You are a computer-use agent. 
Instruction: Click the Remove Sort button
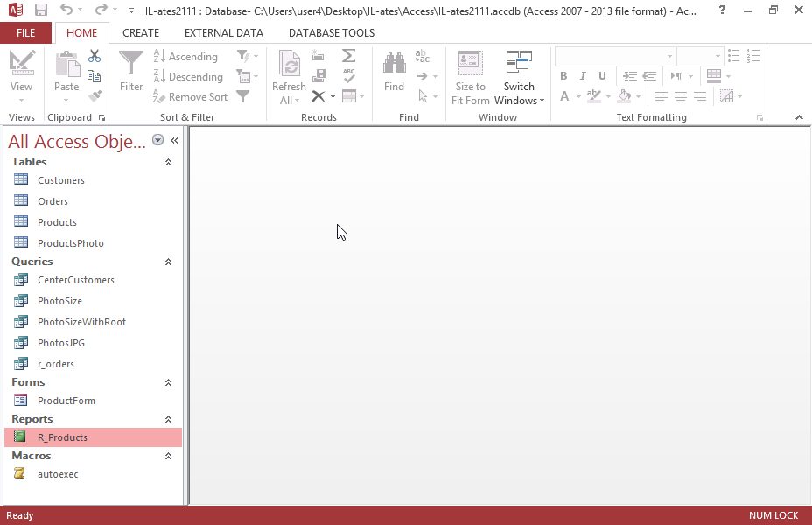click(x=190, y=97)
